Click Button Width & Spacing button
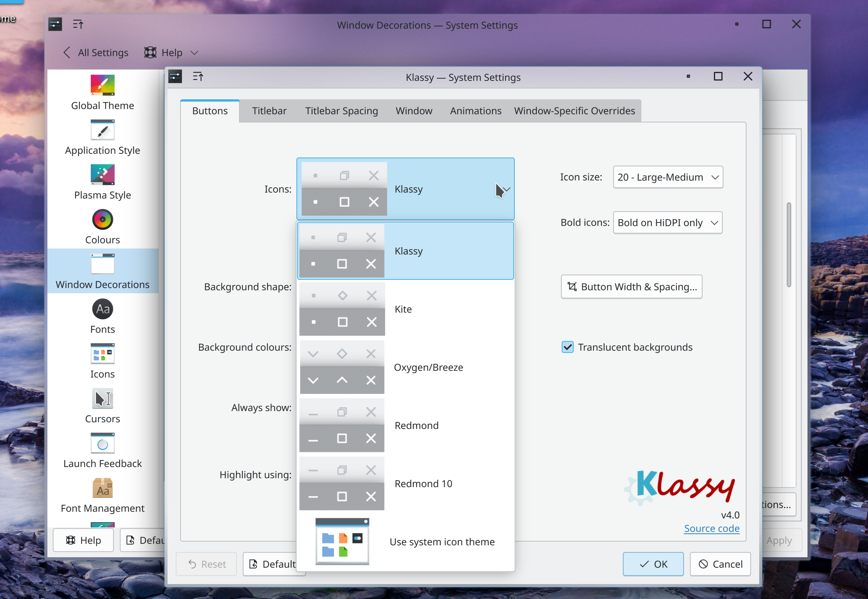The height and width of the screenshot is (599, 868). (x=631, y=287)
